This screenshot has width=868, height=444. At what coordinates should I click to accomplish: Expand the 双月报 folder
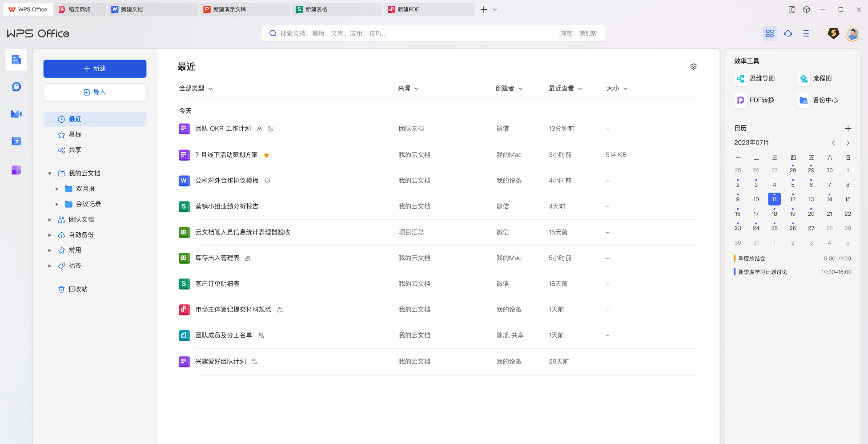57,189
